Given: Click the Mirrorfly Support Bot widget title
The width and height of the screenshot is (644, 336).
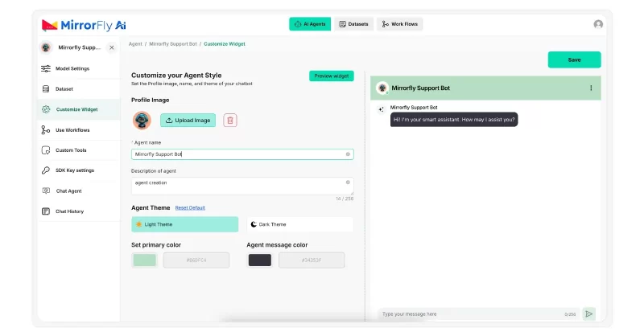Looking at the screenshot, I should pos(420,88).
